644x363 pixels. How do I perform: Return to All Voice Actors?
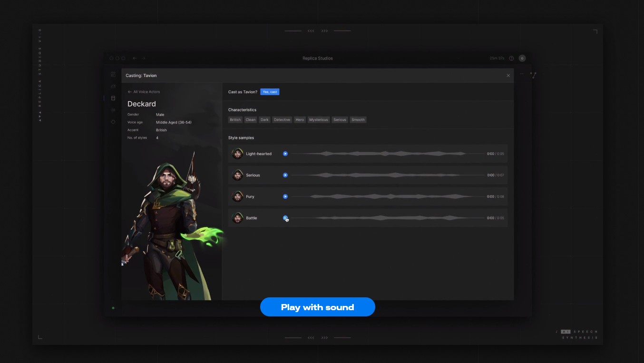144,92
